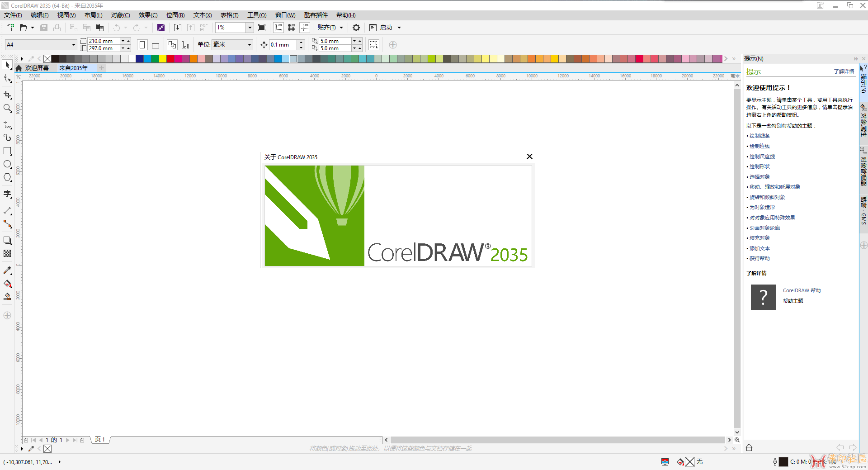This screenshot has width=868, height=470.
Task: Add a new document tab with plus
Action: coord(102,68)
